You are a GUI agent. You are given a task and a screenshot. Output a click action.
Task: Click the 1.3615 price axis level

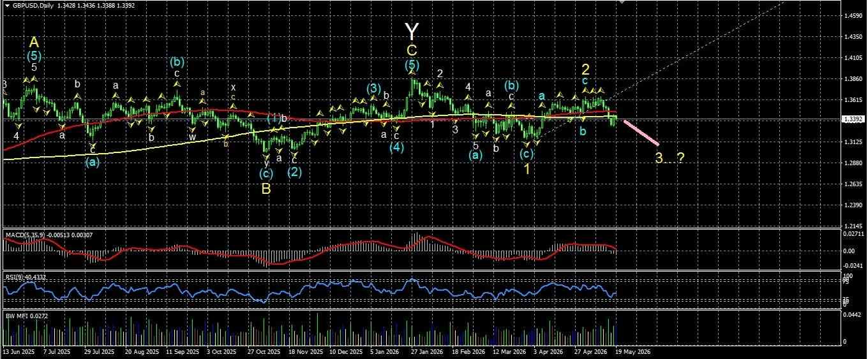point(852,100)
